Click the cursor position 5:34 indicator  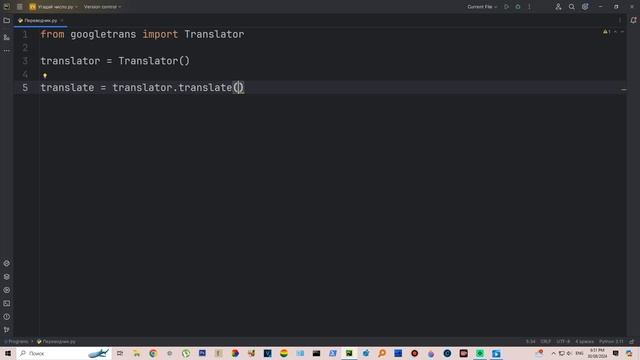pyautogui.click(x=530, y=342)
